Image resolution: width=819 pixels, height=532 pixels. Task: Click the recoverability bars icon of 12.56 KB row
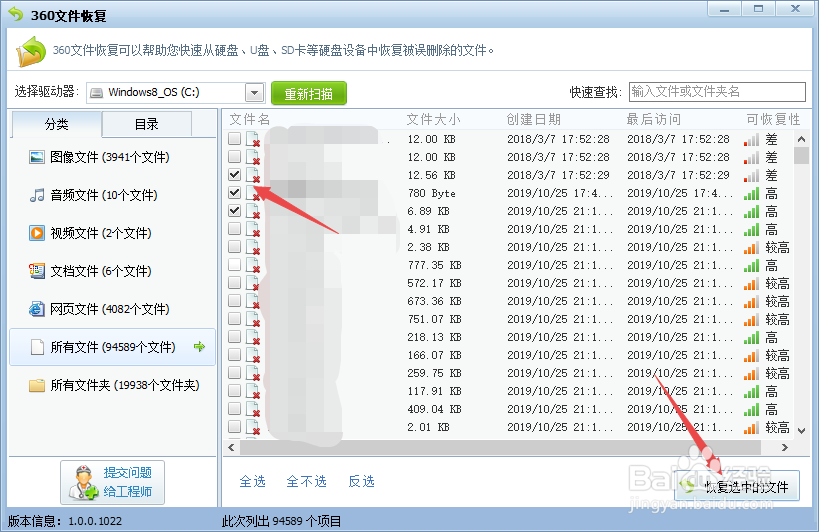coord(751,175)
